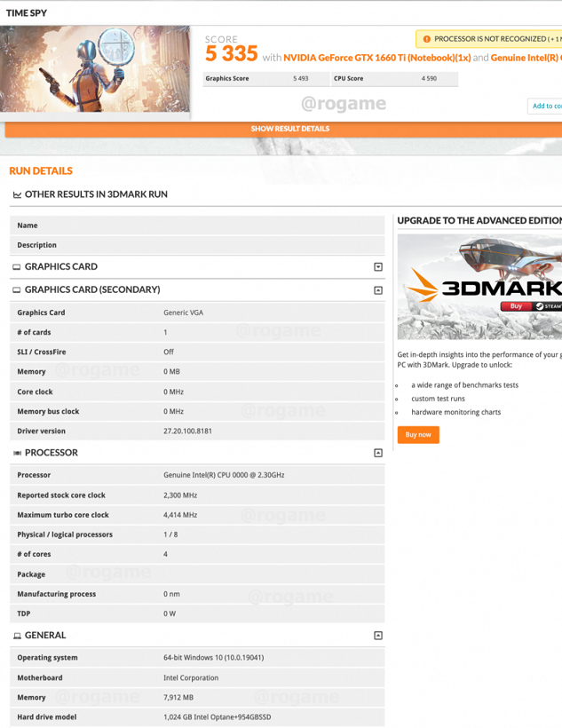Open the Genuine Intel(R) processor link
The width and height of the screenshot is (562, 728).
526,58
